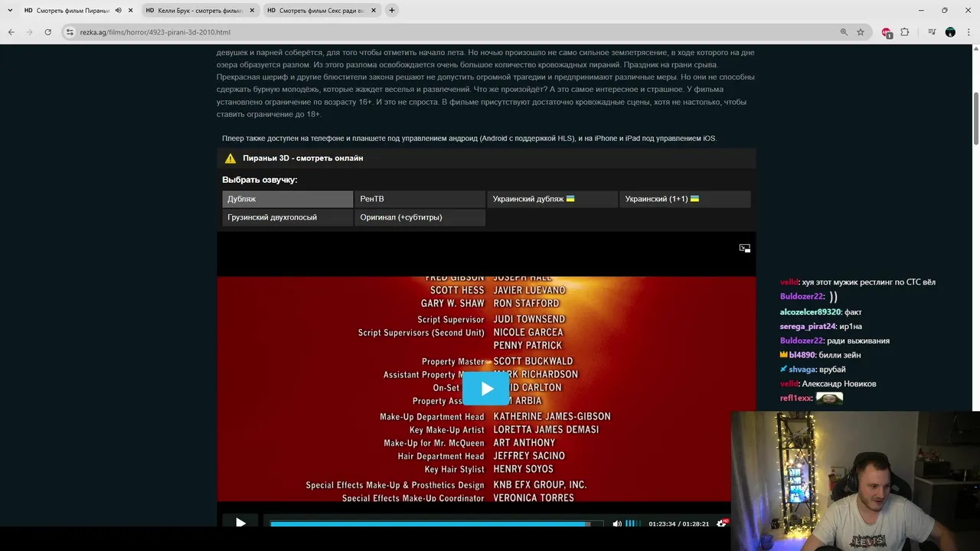Image resolution: width=980 pixels, height=551 pixels.
Task: Click the Пираньи 3D - смотреть онлайн heading
Action: [x=303, y=158]
